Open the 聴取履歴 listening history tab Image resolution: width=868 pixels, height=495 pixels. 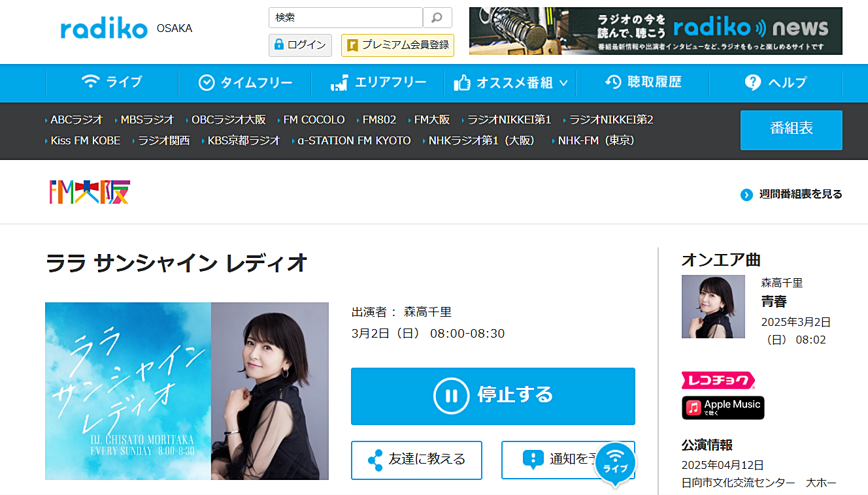(643, 82)
